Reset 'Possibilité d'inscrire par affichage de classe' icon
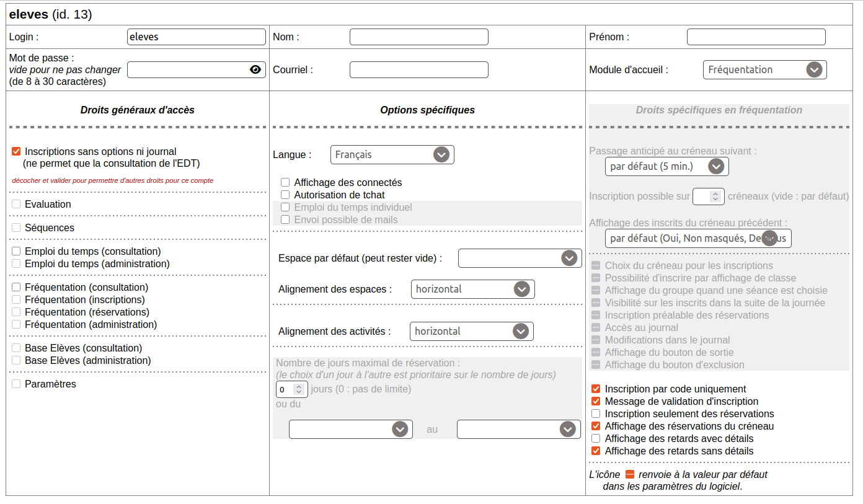863x504 pixels. point(596,278)
